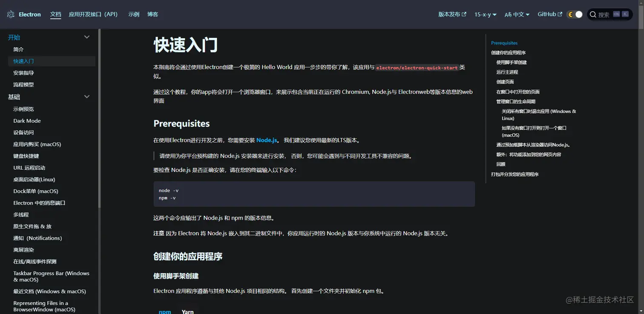Open the 博客 nav item
The height and width of the screenshot is (314, 644).
click(x=152, y=14)
